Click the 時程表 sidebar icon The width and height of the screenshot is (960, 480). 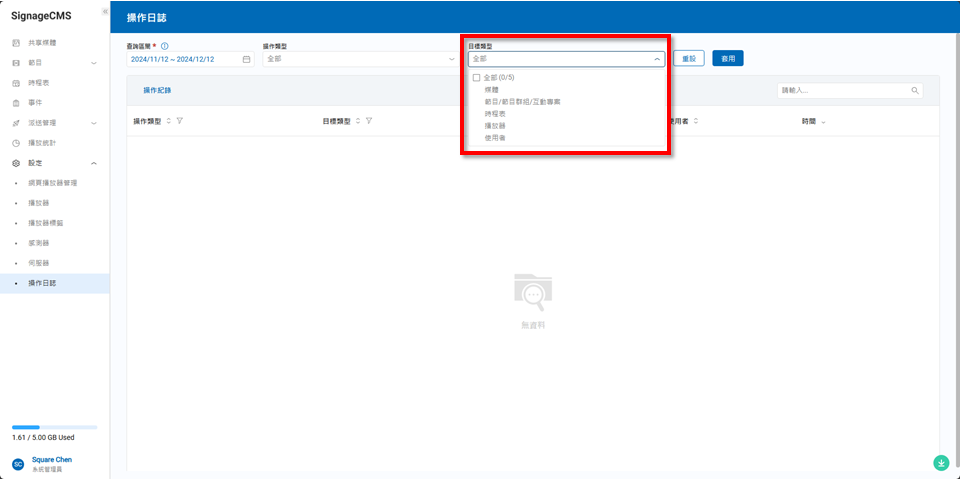[x=17, y=83]
